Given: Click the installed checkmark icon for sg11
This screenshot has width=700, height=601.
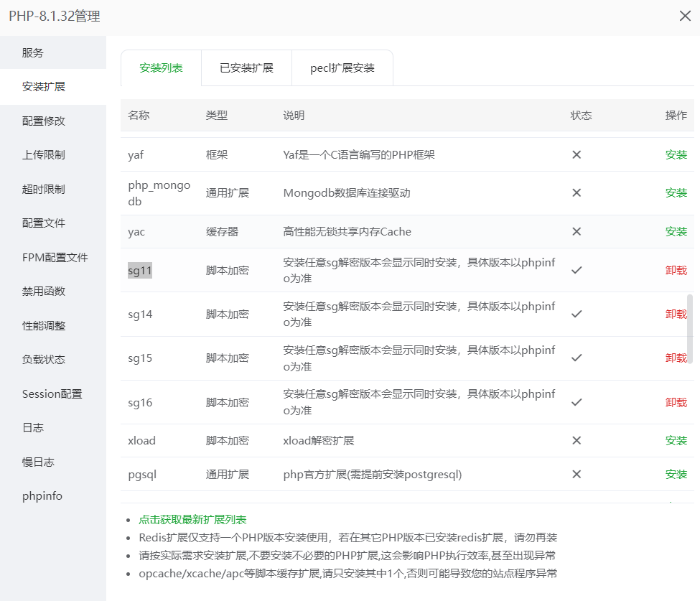Looking at the screenshot, I should pyautogui.click(x=576, y=270).
